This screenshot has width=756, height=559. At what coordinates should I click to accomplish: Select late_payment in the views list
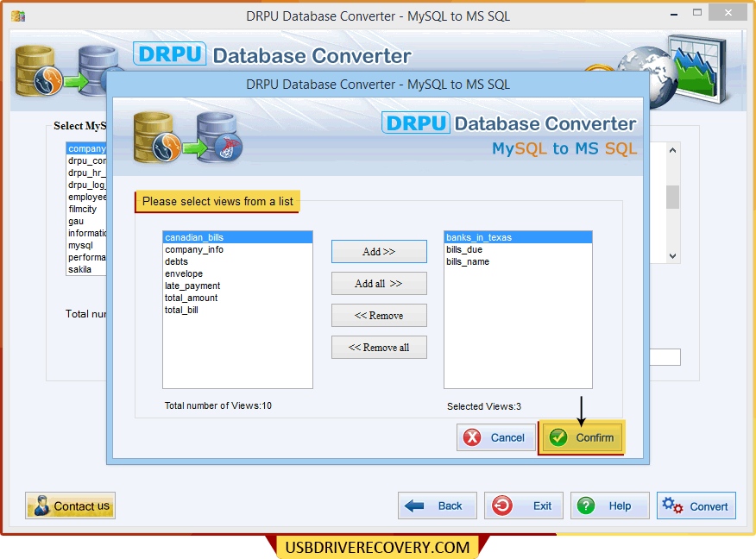click(237, 286)
